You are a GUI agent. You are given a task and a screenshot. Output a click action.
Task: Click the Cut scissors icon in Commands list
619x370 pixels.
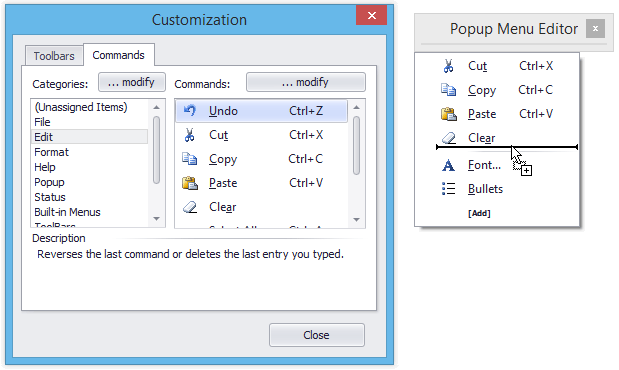[189, 135]
